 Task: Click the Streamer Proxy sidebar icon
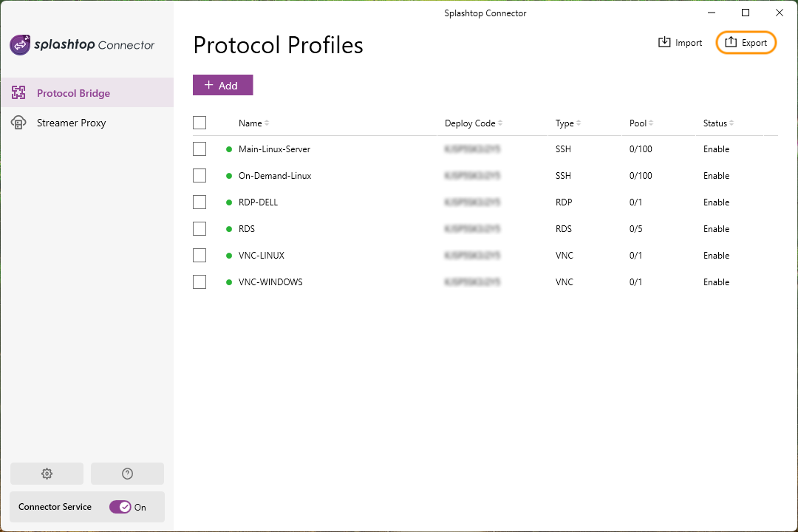point(18,123)
